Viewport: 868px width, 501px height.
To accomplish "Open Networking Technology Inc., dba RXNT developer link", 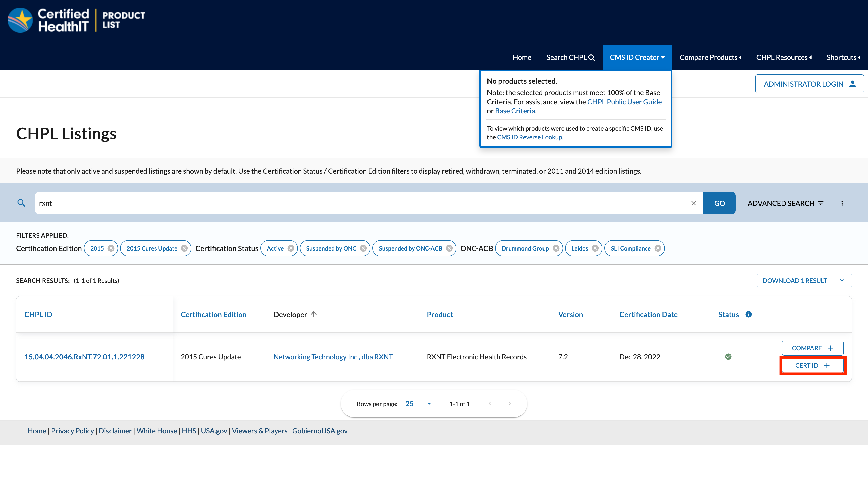I will pos(333,357).
